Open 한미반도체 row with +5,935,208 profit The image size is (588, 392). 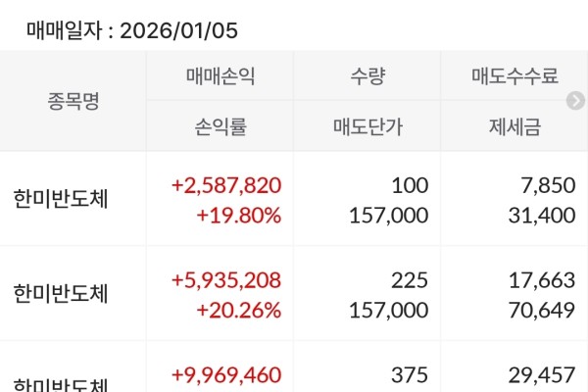coord(61,294)
